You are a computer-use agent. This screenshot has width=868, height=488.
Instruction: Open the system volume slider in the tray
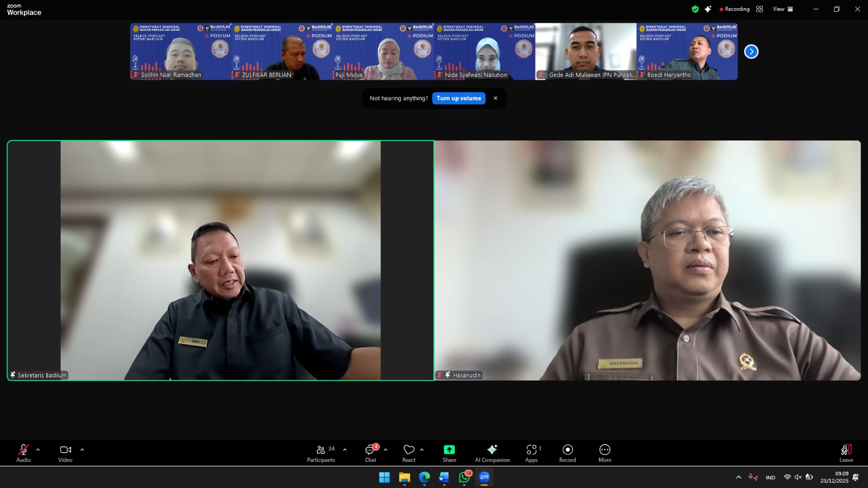pos(797,477)
